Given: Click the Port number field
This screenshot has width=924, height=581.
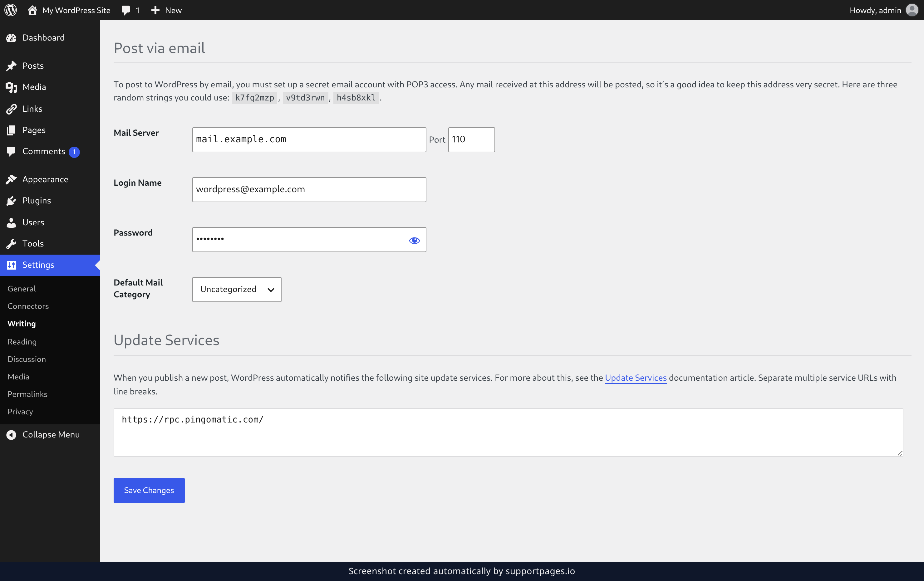Looking at the screenshot, I should 471,139.
